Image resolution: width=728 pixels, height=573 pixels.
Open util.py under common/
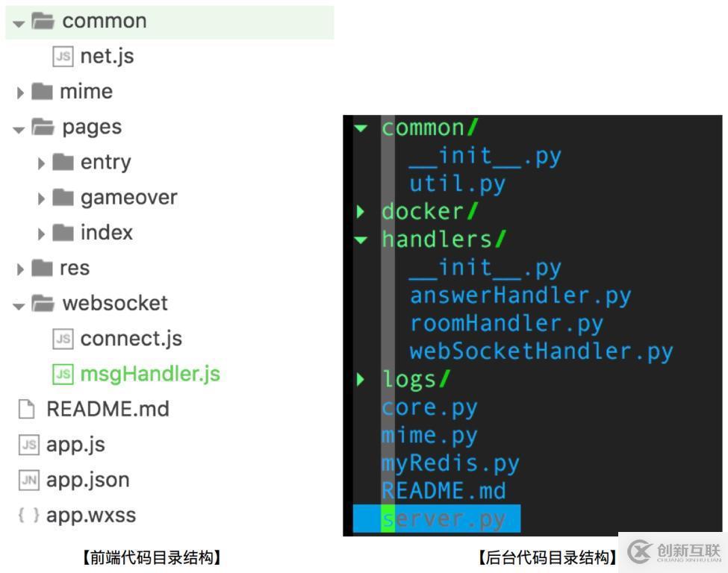[x=457, y=184]
